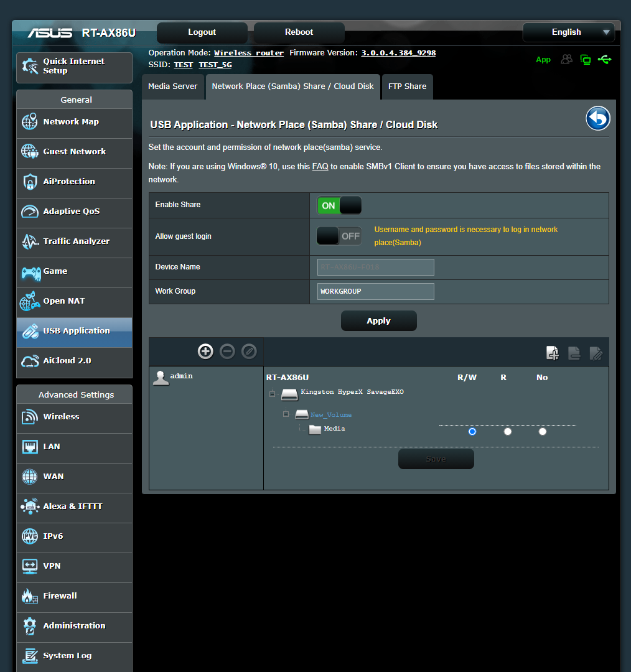Open the Game section
This screenshot has height=672, width=631.
tap(74, 273)
